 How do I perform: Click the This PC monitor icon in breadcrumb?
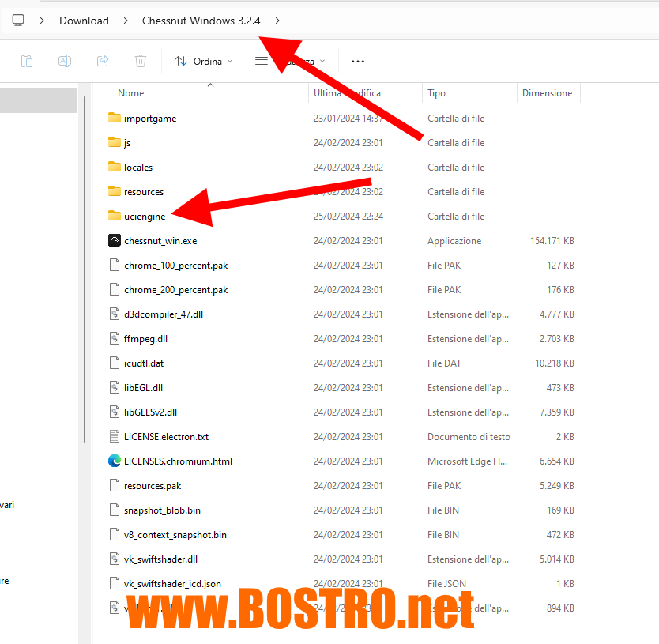point(18,21)
